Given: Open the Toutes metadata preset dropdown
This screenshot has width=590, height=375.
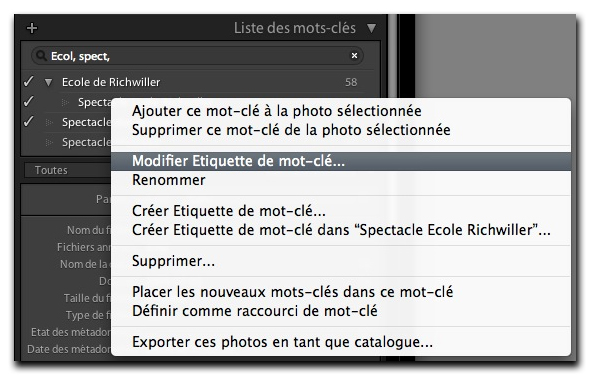Looking at the screenshot, I should tap(68, 170).
